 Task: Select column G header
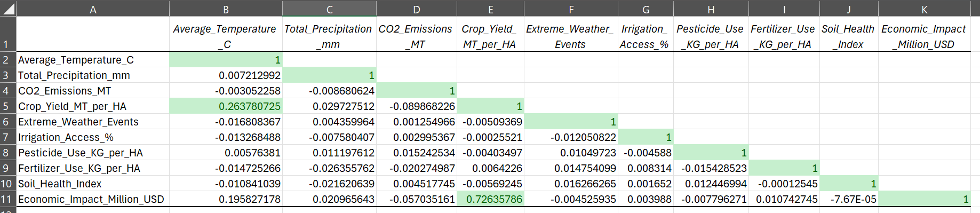(646, 9)
